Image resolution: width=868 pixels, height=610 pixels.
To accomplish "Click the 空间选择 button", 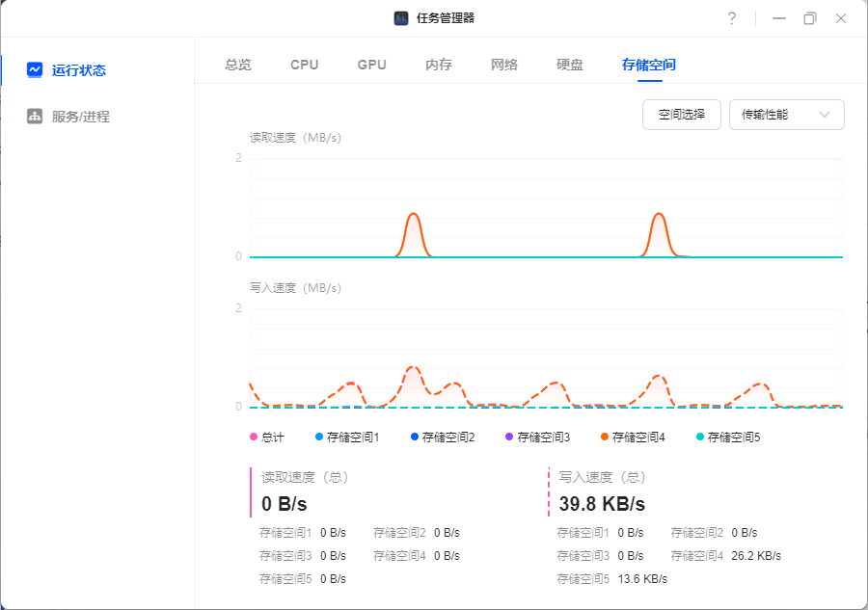I will coord(682,115).
